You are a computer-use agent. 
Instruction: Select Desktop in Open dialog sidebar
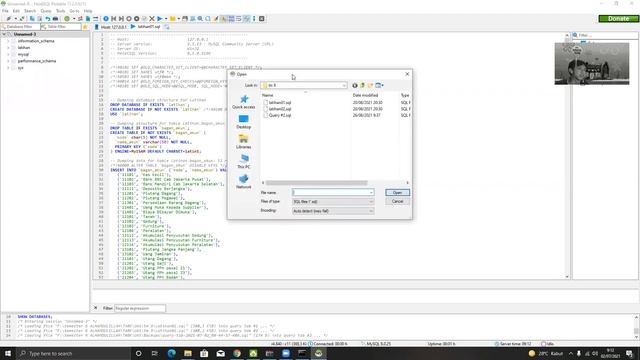pos(244,122)
